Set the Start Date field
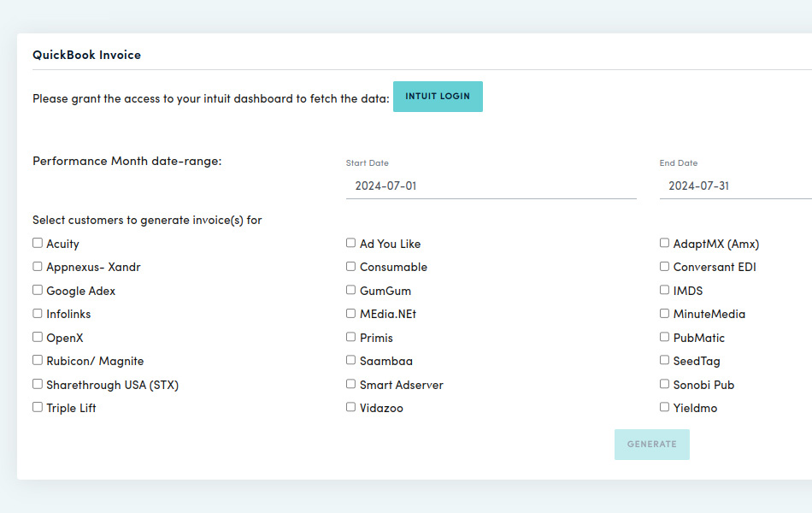The image size is (812, 513). point(491,186)
